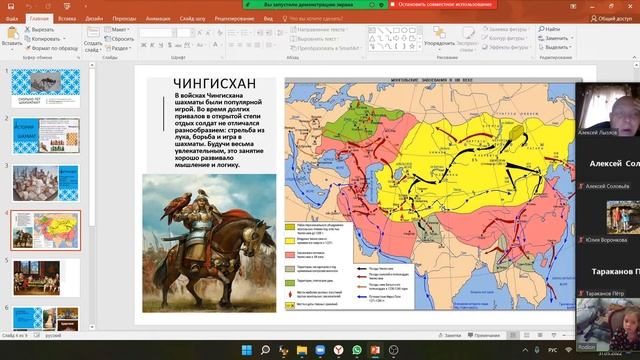The height and width of the screenshot is (360, 640).
Task: Click the spell check icon in the status bar
Action: [x=36, y=335]
